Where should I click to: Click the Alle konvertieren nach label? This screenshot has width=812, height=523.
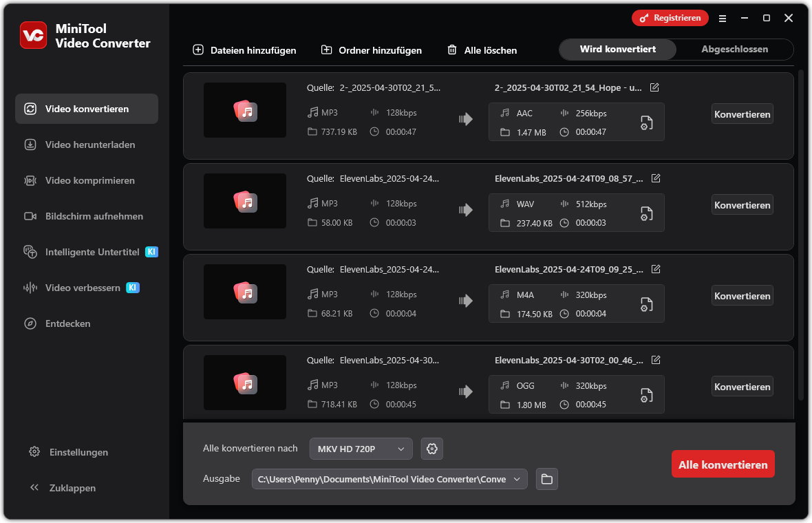point(250,449)
